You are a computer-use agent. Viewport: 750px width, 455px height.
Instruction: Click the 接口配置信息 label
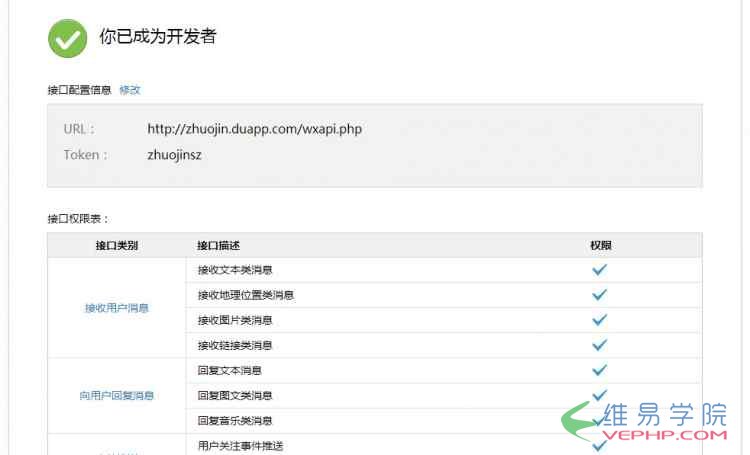[79, 90]
